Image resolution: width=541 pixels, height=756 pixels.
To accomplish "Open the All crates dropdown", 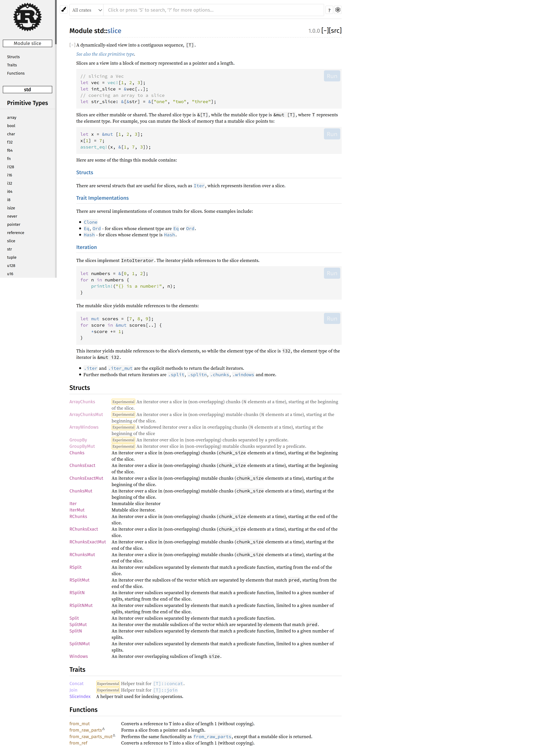I will pyautogui.click(x=87, y=10).
